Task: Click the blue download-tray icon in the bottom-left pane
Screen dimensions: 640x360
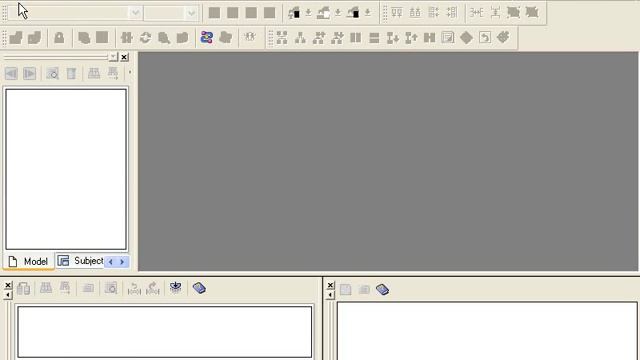Action: click(176, 288)
